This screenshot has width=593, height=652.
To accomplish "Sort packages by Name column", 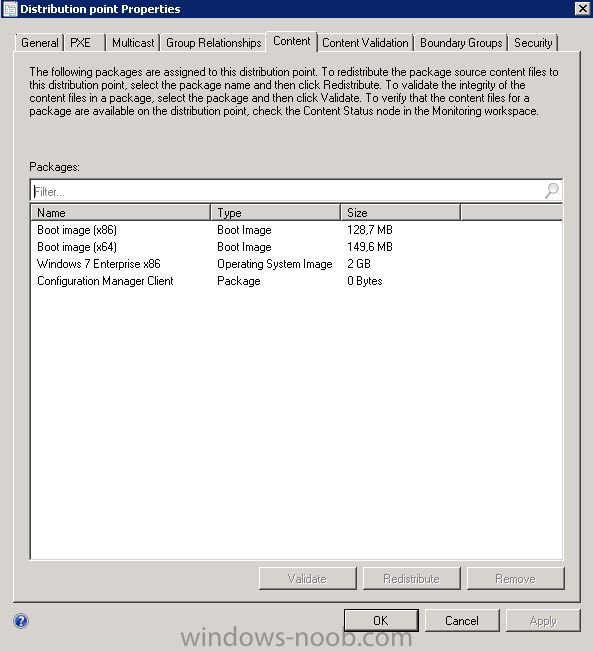I will coord(121,212).
